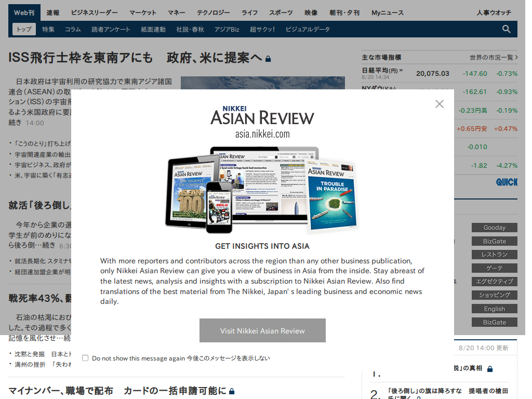The image size is (532, 399).
Task: Click the English button
Action: coord(495,309)
